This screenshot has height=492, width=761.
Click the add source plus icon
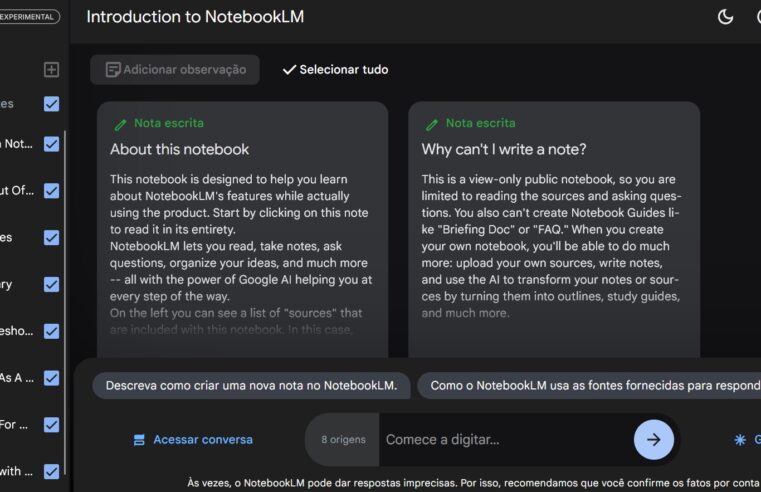pos(51,69)
